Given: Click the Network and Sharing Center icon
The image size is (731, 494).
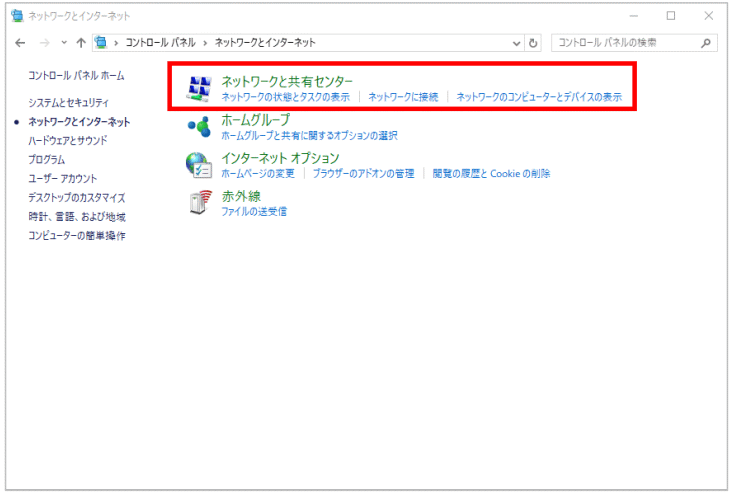Looking at the screenshot, I should (x=199, y=89).
